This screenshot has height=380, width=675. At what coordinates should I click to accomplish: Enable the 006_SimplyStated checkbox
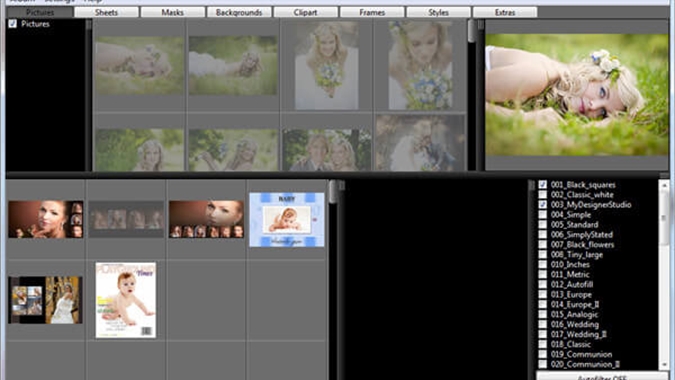click(542, 234)
